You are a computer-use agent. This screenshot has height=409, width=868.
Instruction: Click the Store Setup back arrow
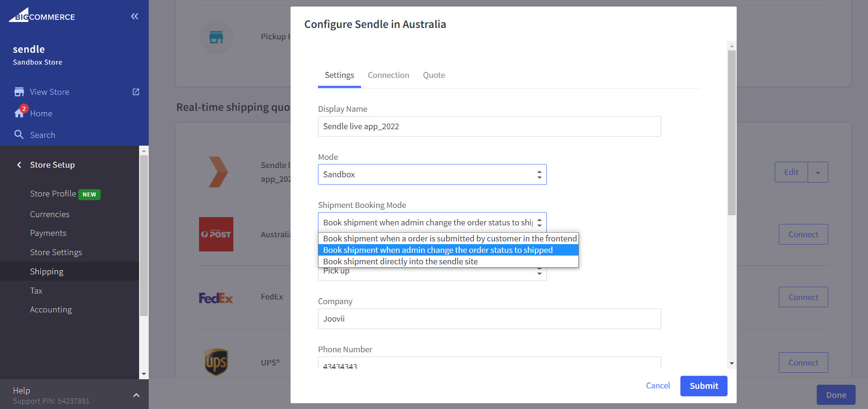pyautogui.click(x=19, y=165)
